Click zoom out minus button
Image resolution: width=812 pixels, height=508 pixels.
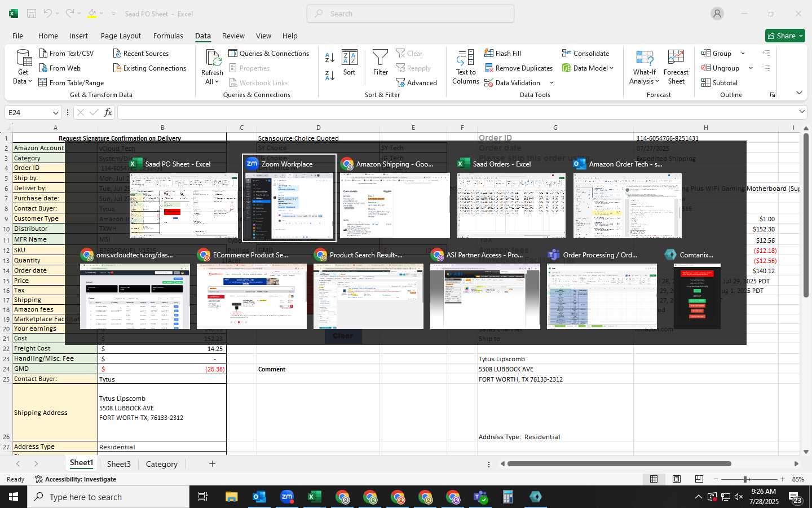tap(716, 479)
